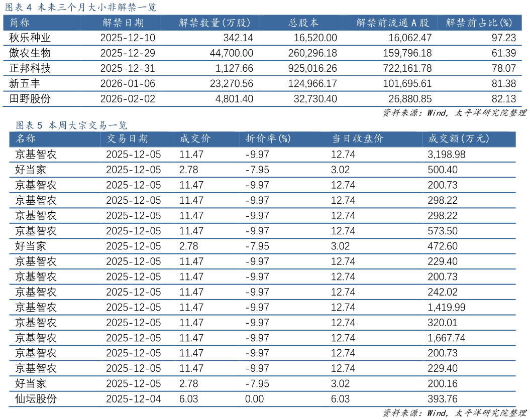The width and height of the screenshot is (530, 420).
Task: Click the transaction amount 1,419.99
Action: click(447, 307)
